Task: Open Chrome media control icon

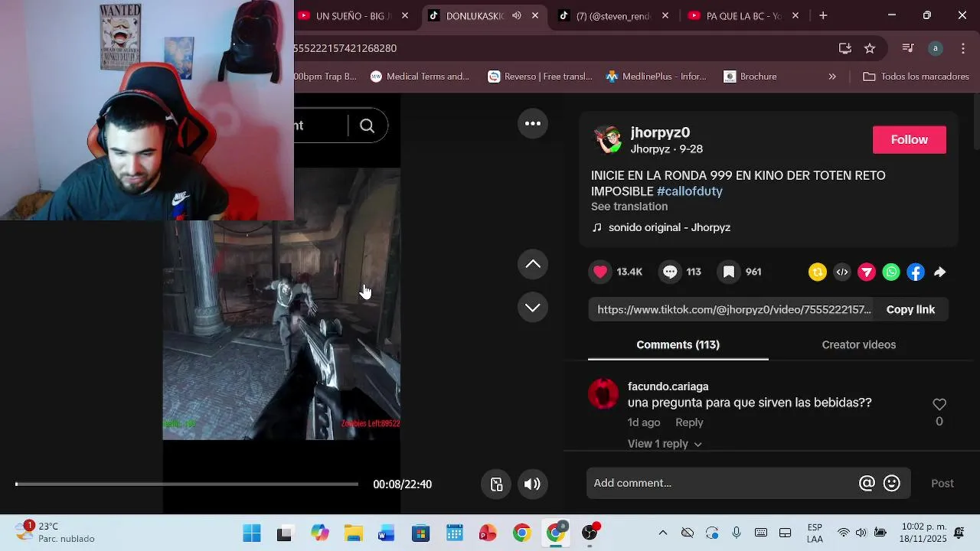Action: click(x=908, y=48)
